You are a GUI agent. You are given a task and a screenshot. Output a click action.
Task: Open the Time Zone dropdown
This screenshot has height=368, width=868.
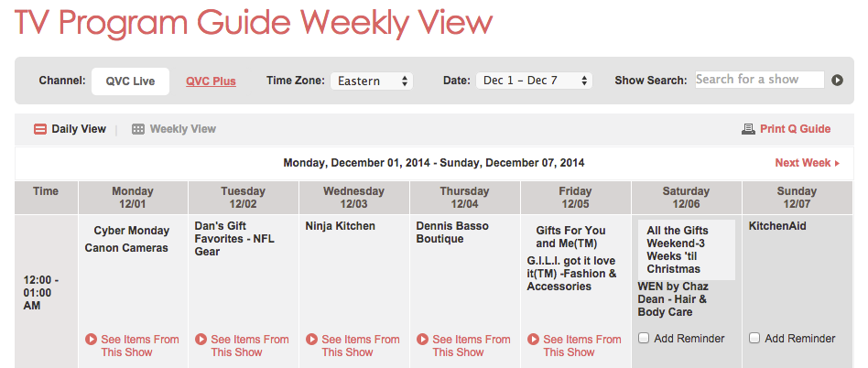coord(372,81)
